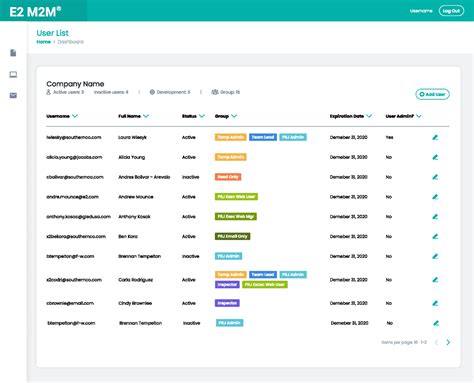Screen dimensions: 474x383
Task: Open the envelope mail icon in the sidebar
Action: 13,96
